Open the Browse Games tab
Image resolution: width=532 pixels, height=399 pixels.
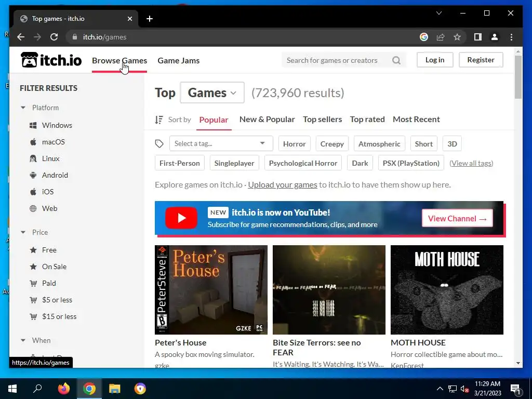pyautogui.click(x=119, y=60)
